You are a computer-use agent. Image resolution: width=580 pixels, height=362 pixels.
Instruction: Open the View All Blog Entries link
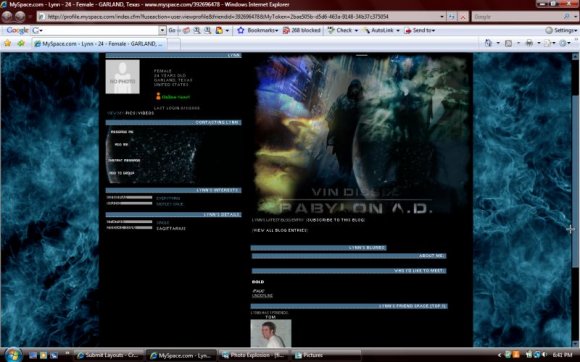click(280, 230)
